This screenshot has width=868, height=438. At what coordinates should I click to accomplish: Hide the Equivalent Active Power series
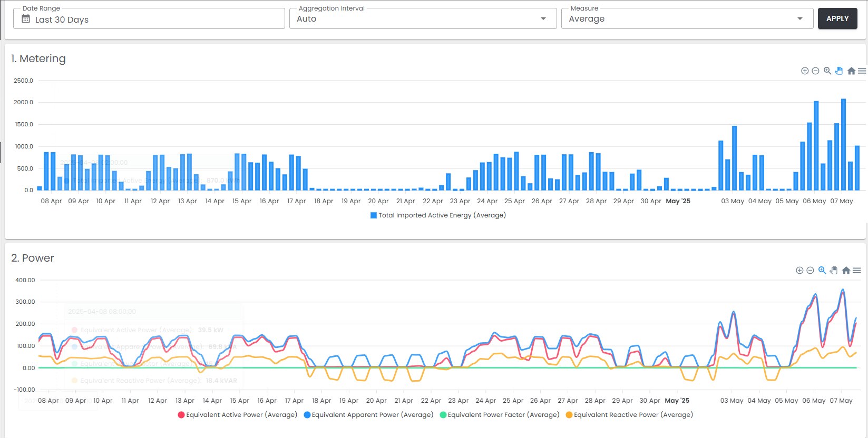[238, 415]
